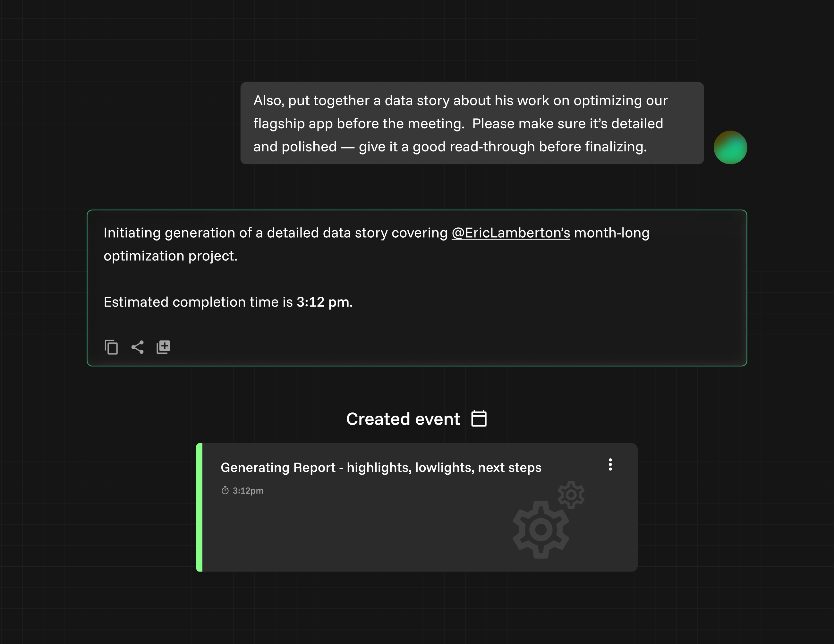Image resolution: width=834 pixels, height=644 pixels.
Task: Click the Generating Report event title
Action: (381, 468)
